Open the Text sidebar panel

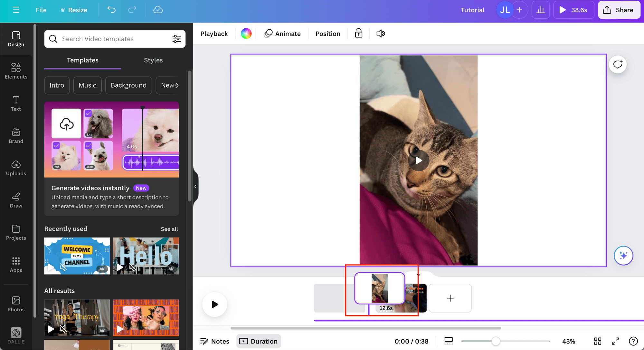point(16,103)
